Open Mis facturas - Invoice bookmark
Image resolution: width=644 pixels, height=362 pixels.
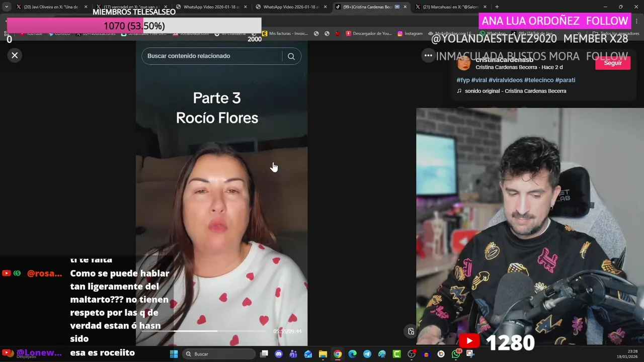coord(285,34)
